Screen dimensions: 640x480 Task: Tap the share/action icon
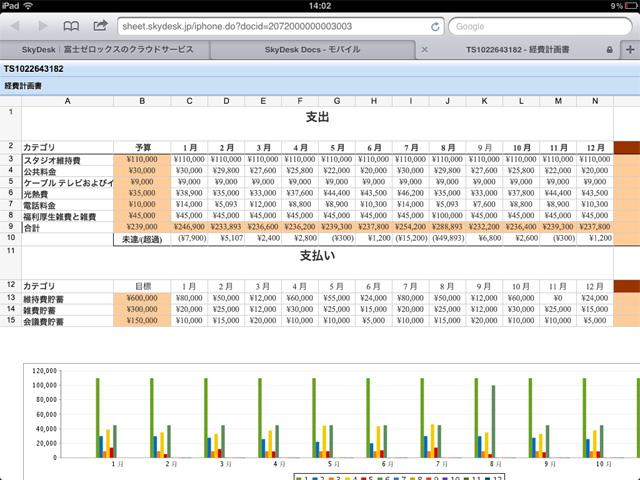pyautogui.click(x=100, y=26)
